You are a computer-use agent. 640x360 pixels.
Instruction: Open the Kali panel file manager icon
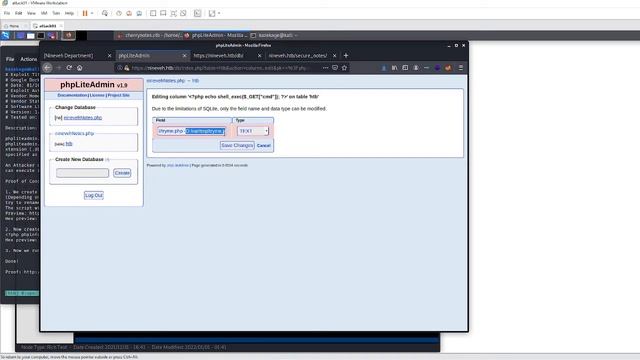tap(31, 36)
